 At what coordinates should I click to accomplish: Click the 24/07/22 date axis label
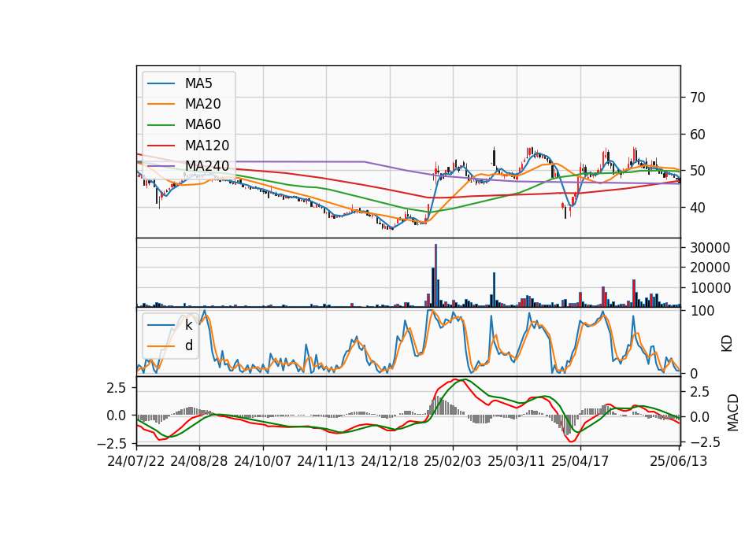pyautogui.click(x=136, y=461)
